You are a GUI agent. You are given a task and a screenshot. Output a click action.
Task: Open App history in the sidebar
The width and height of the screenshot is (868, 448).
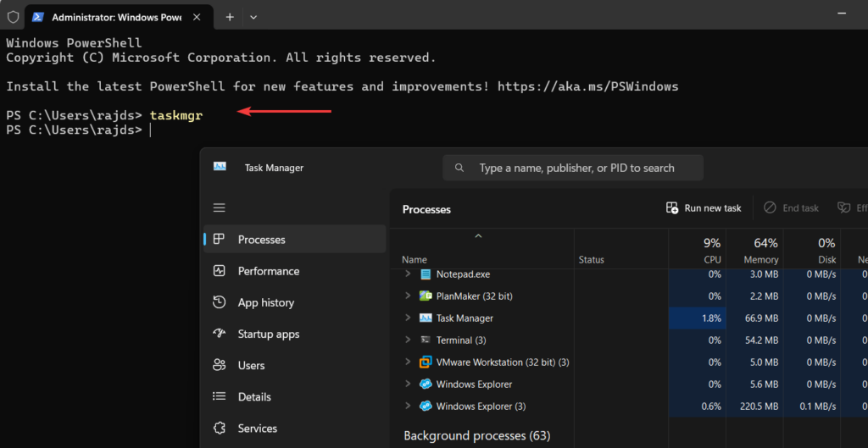click(265, 302)
